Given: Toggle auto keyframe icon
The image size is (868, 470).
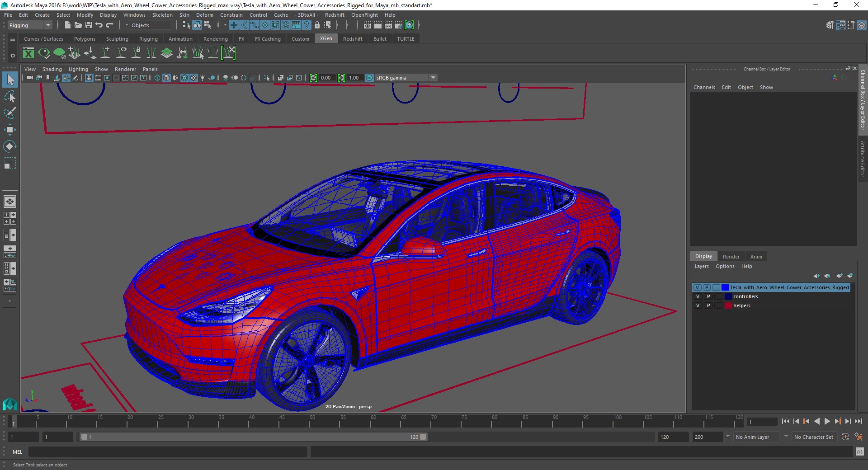Looking at the screenshot, I should click(845, 437).
